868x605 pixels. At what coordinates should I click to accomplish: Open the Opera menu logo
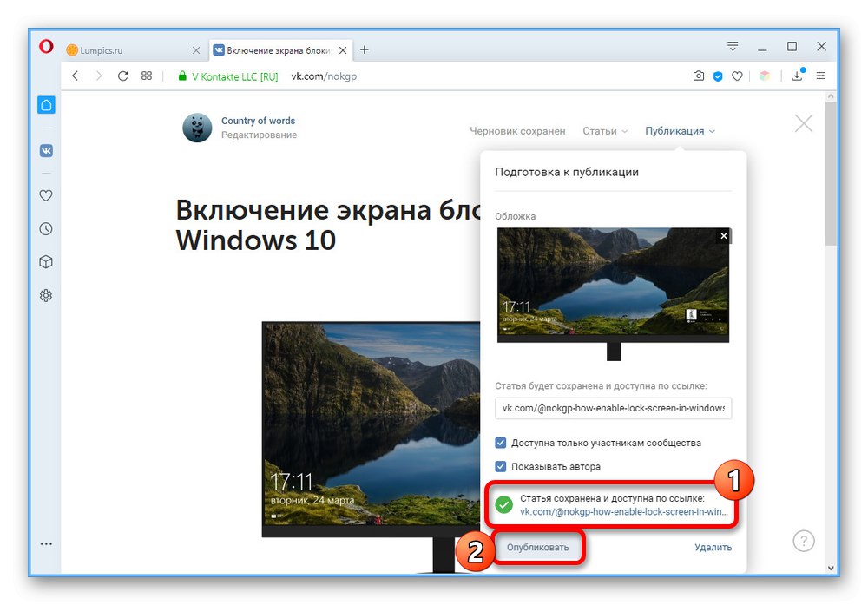(x=46, y=47)
